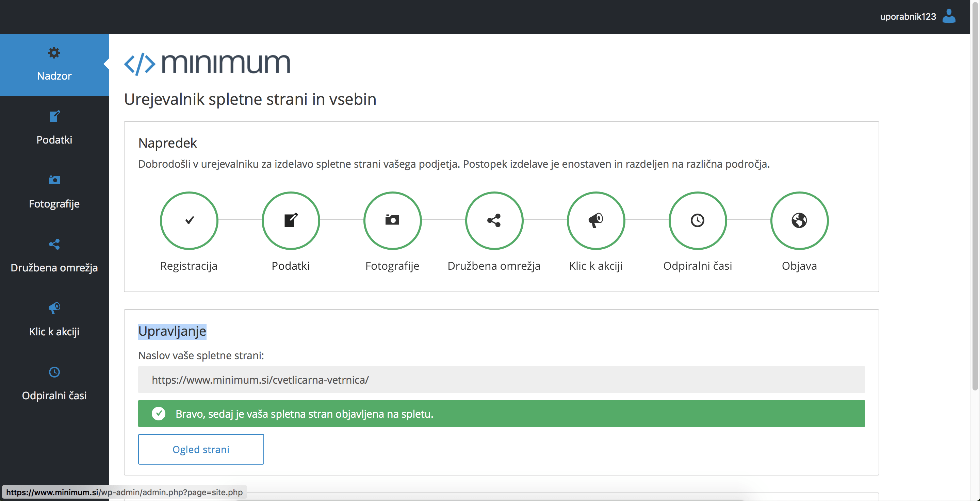
Task: Click the 'Naslov vaše spletne strani:' label
Action: point(201,356)
